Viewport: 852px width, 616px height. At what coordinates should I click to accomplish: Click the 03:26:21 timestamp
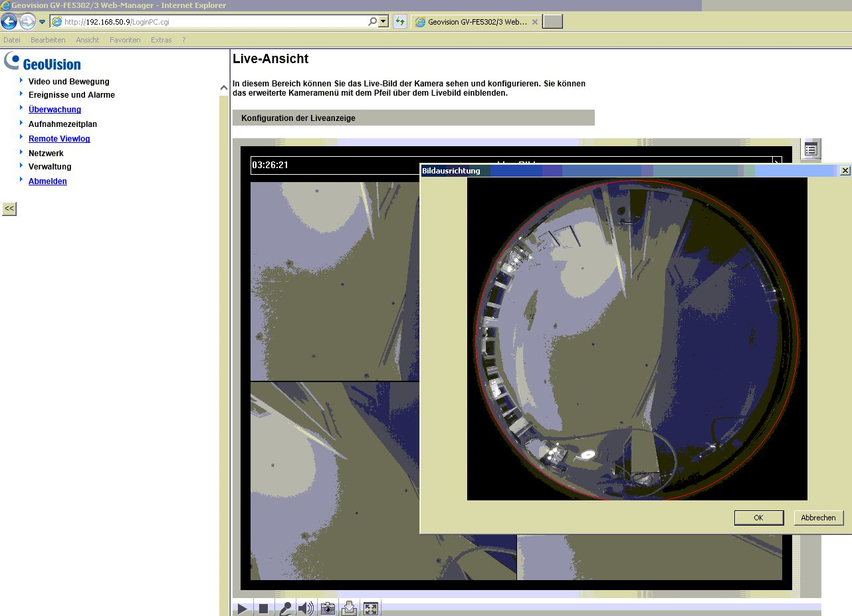pyautogui.click(x=270, y=165)
